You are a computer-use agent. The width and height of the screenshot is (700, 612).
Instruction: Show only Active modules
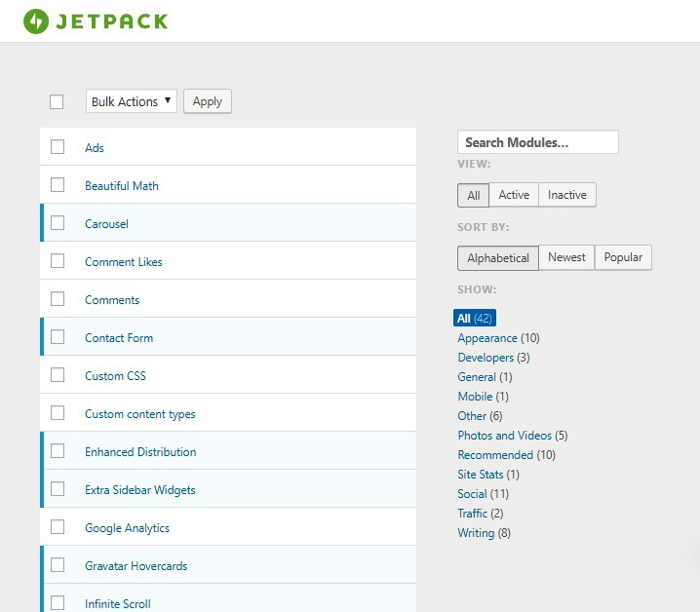coord(514,195)
